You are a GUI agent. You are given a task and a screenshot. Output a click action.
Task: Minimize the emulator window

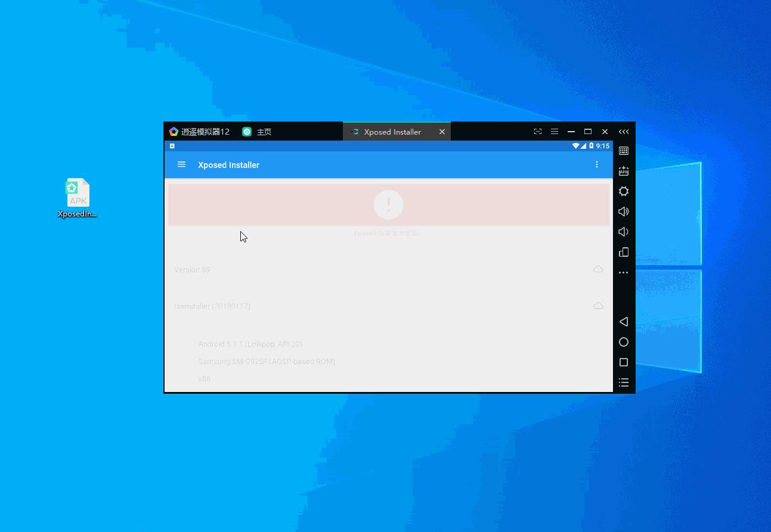tap(571, 132)
